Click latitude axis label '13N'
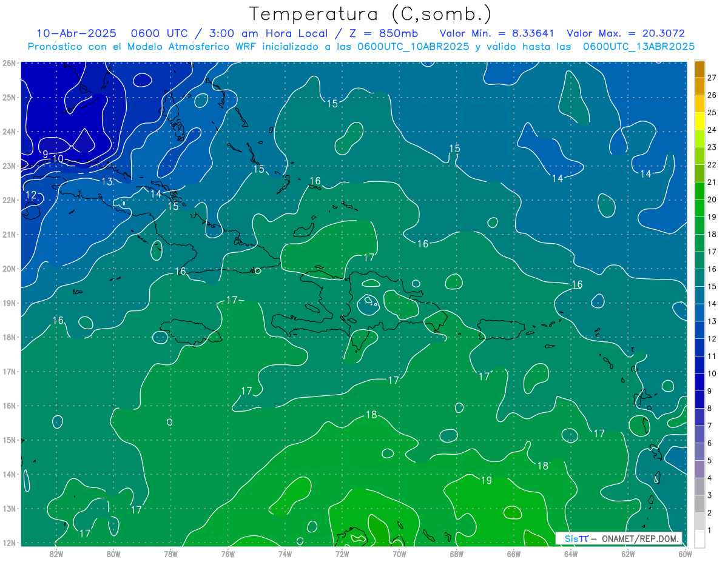The height and width of the screenshot is (562, 728). tap(8, 508)
